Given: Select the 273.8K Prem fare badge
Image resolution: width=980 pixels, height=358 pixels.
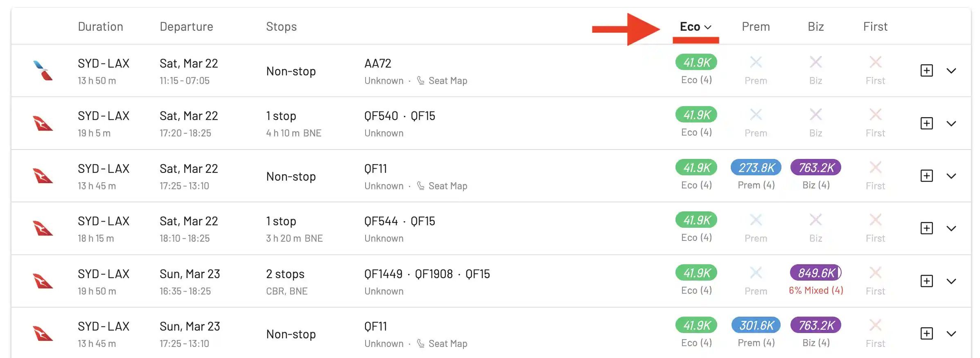Looking at the screenshot, I should (756, 168).
